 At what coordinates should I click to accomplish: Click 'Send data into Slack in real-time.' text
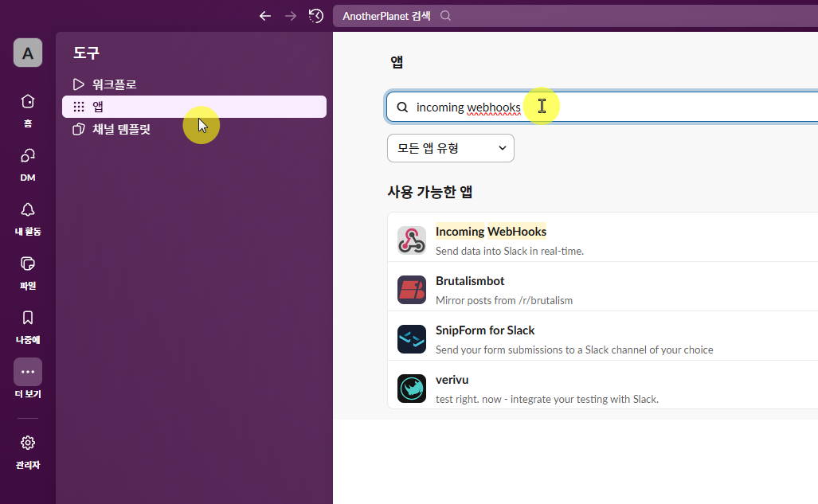click(510, 251)
